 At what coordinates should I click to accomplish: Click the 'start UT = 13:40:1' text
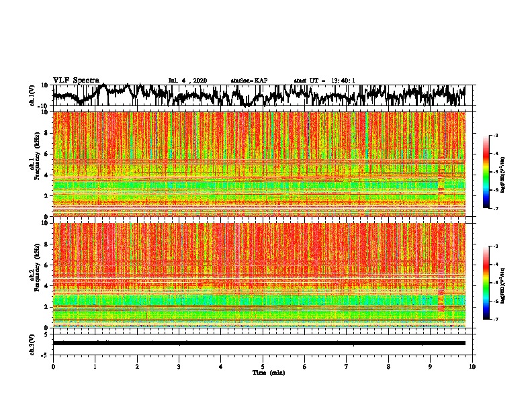[x=324, y=81]
